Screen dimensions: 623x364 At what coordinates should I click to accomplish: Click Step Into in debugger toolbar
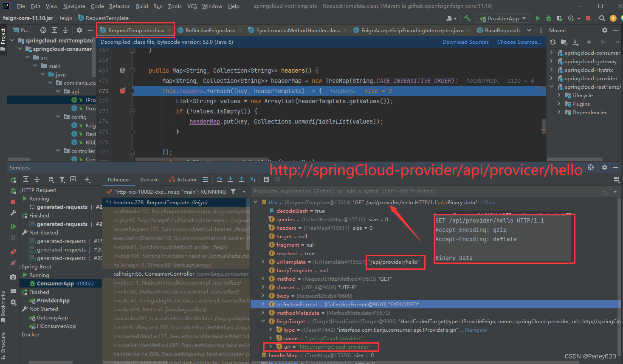[230, 179]
